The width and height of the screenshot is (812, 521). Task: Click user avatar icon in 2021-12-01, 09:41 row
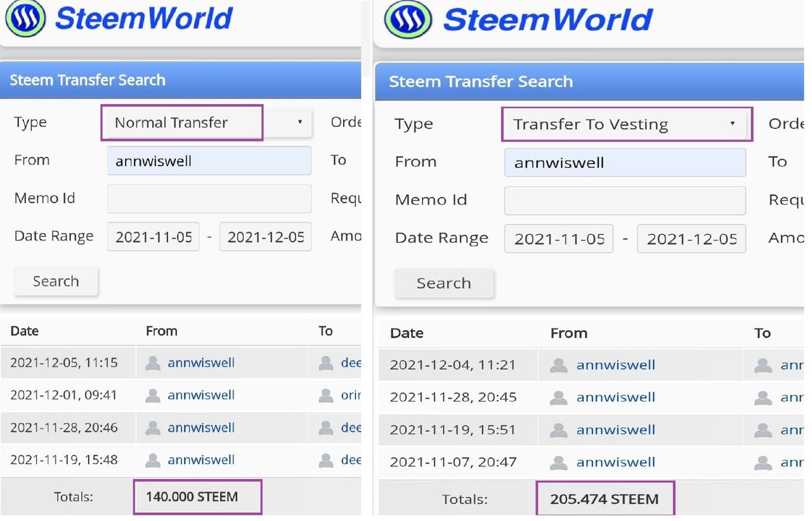153,395
